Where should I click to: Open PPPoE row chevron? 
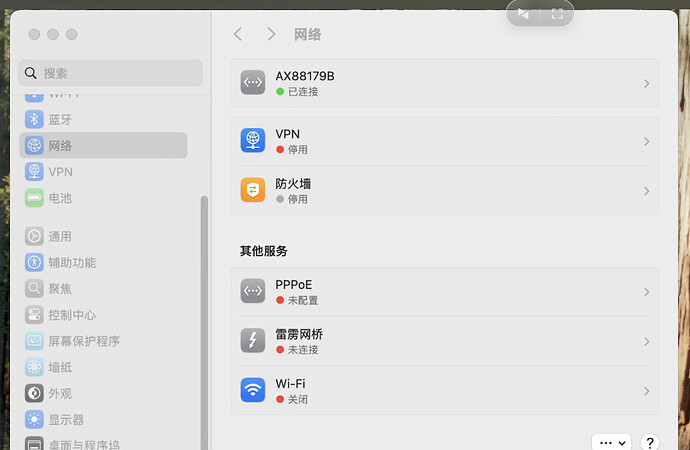click(646, 292)
